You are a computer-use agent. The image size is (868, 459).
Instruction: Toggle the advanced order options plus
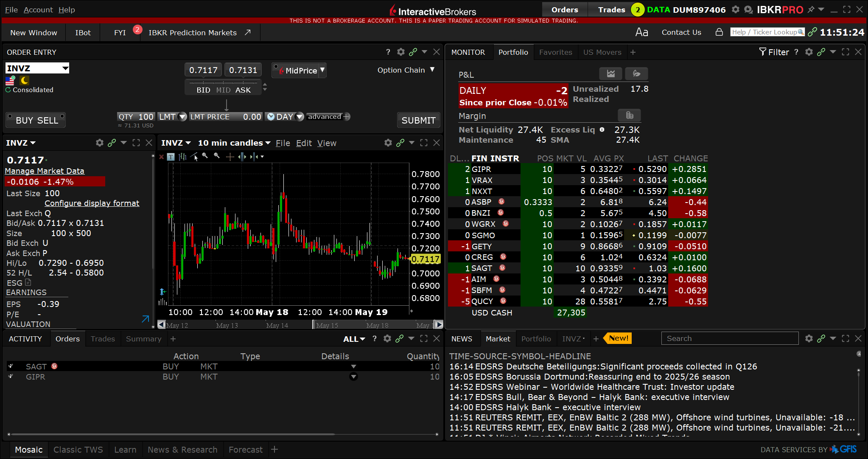pos(347,116)
